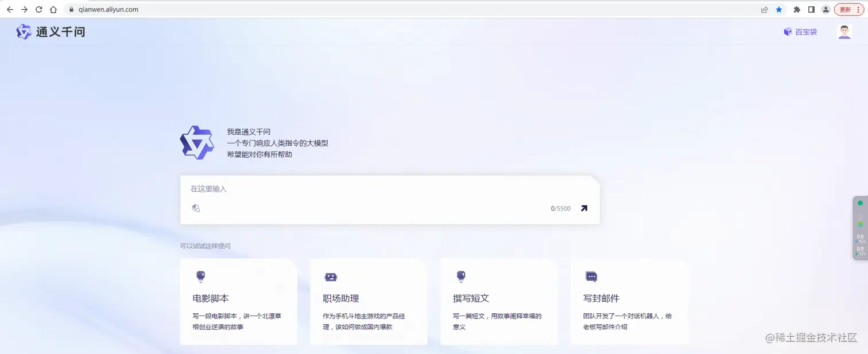The width and height of the screenshot is (868, 354).
Task: Click the lightbulb icon on 撰写短文 card
Action: pyautogui.click(x=462, y=277)
